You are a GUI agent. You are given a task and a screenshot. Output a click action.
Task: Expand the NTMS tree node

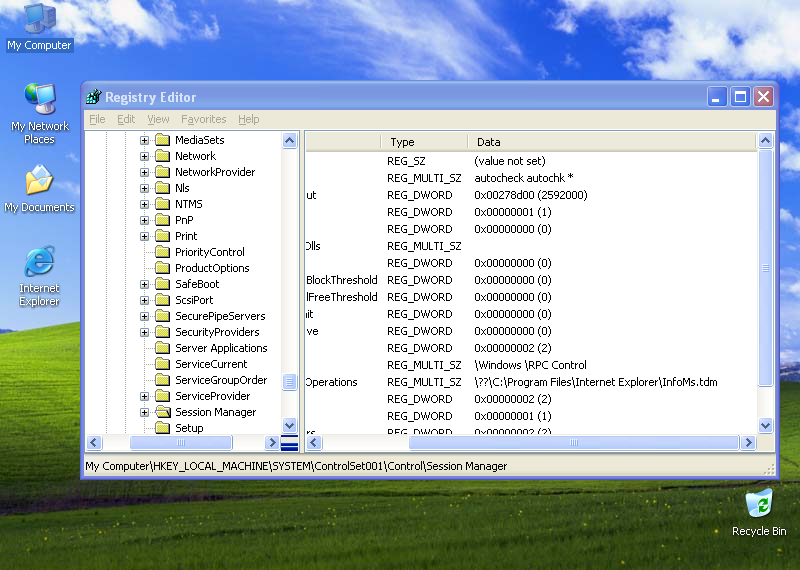(144, 204)
